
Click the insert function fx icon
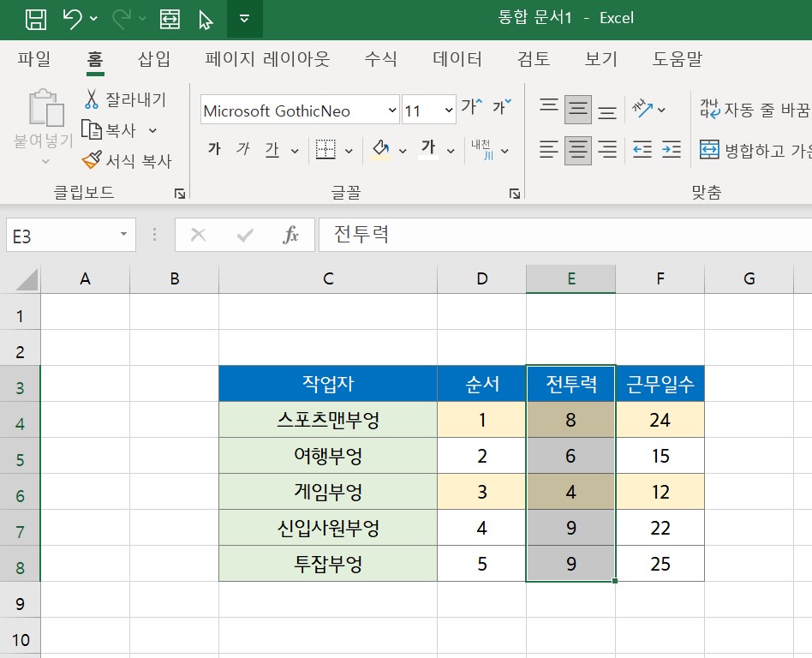tap(290, 236)
